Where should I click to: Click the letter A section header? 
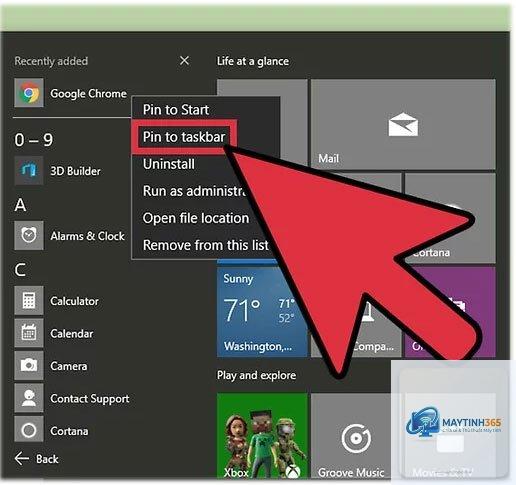[x=20, y=204]
